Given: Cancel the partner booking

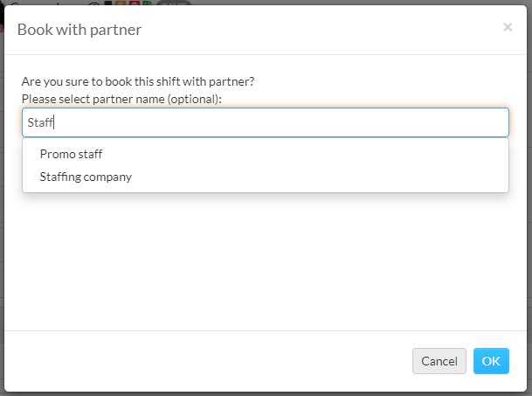Looking at the screenshot, I should tap(439, 361).
